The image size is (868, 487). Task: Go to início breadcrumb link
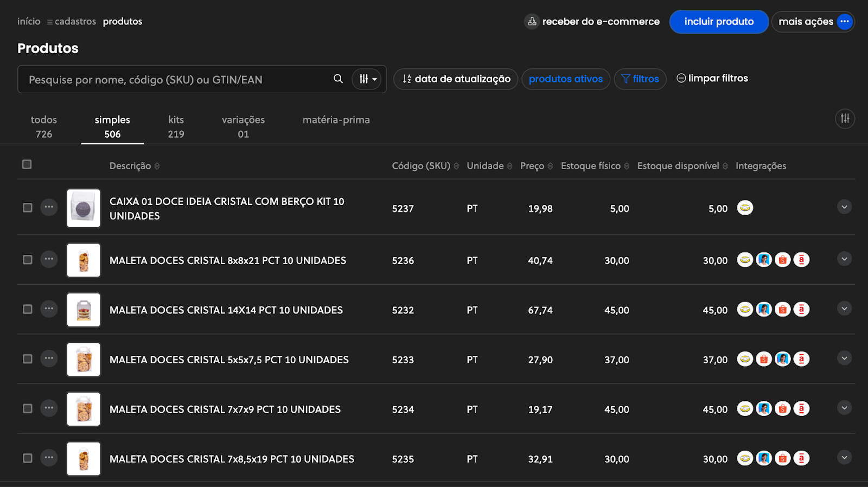pos(29,21)
